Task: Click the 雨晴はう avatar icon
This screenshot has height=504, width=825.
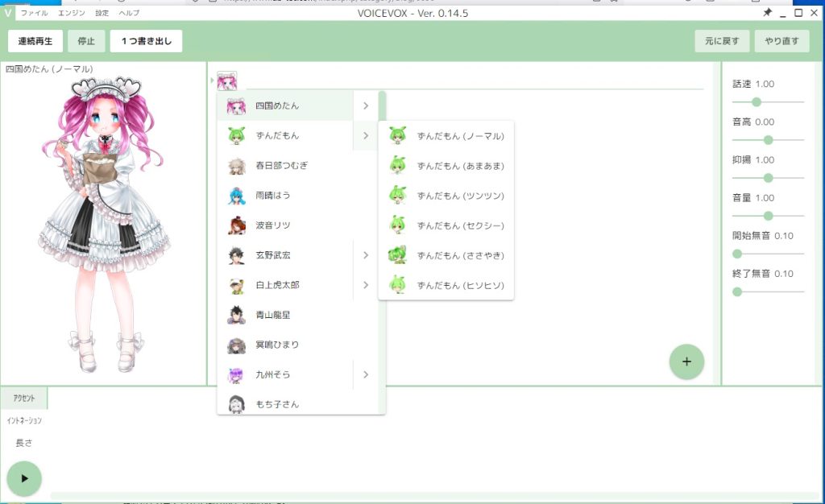Action: (236, 196)
